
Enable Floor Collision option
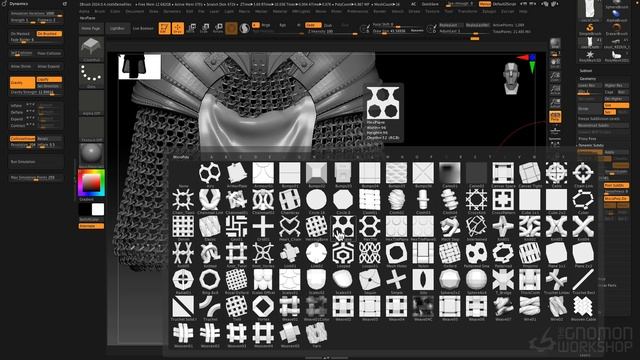point(49,53)
